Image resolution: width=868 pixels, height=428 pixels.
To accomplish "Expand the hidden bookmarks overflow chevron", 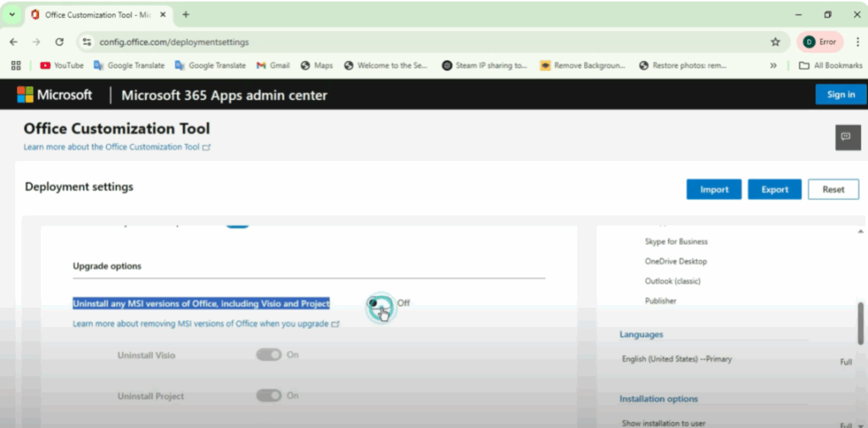I will tap(773, 65).
